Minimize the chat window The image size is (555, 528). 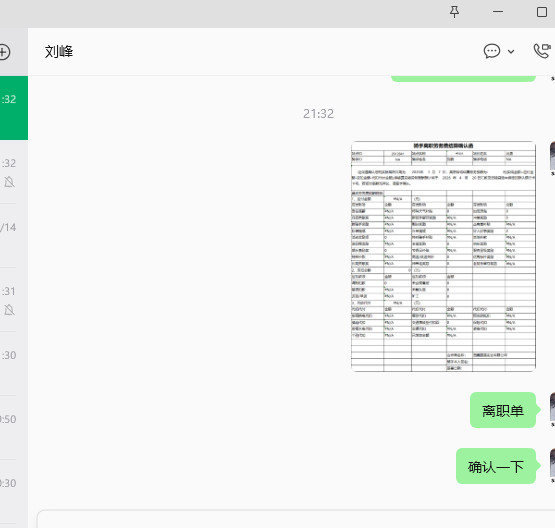tap(498, 12)
